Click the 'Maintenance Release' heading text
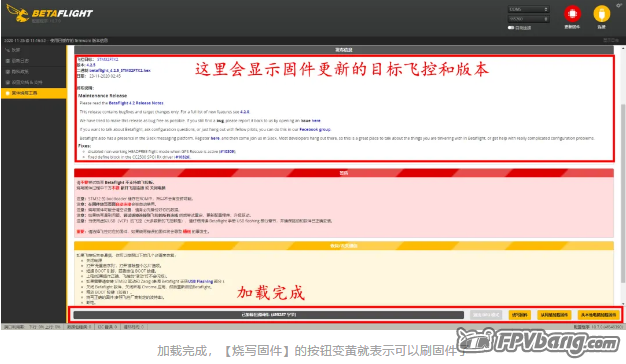 click(103, 96)
